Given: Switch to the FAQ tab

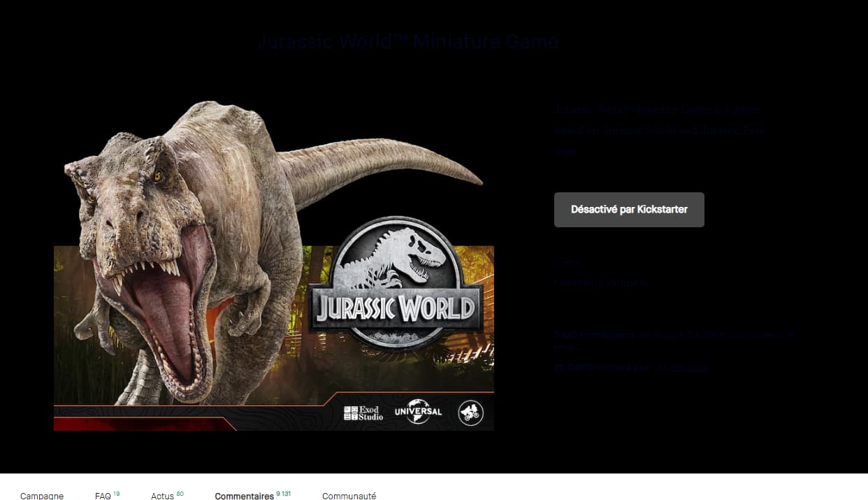Looking at the screenshot, I should click(103, 496).
